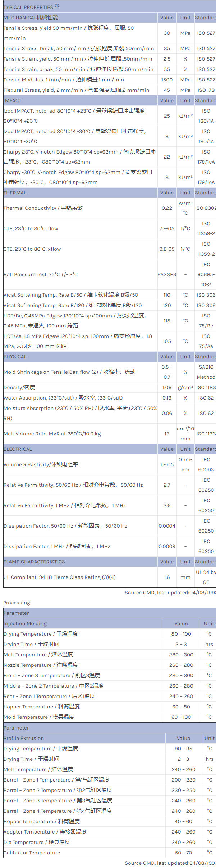Select the Calibrator Temperature row label
Viewport: 216px width, 868px height.
tap(32, 853)
